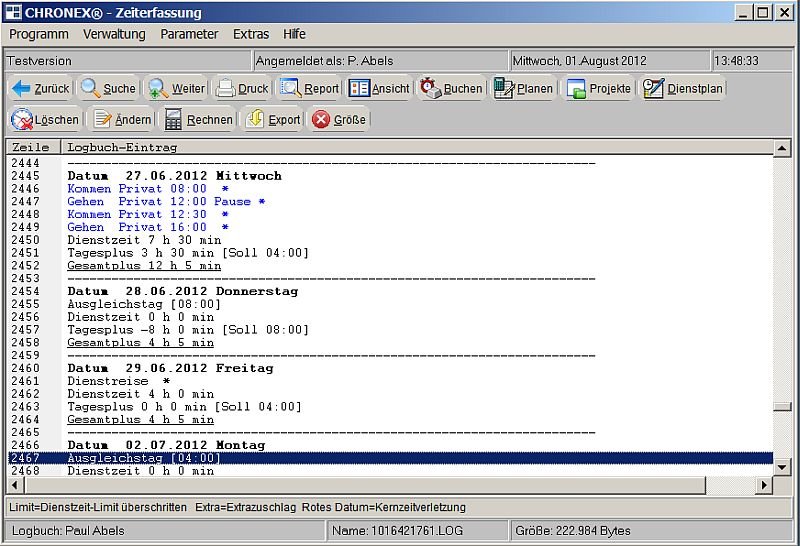
Task: Open the Programm menu
Action: [39, 34]
